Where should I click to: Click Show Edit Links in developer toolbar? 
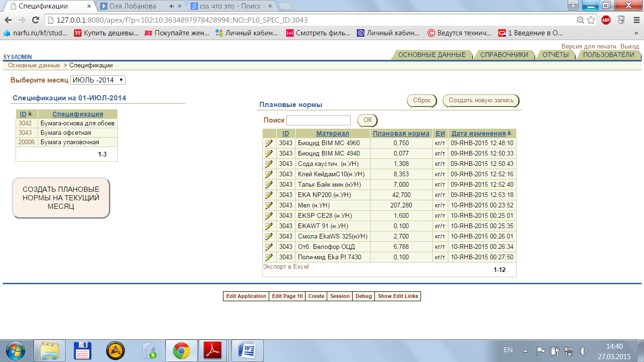[398, 296]
